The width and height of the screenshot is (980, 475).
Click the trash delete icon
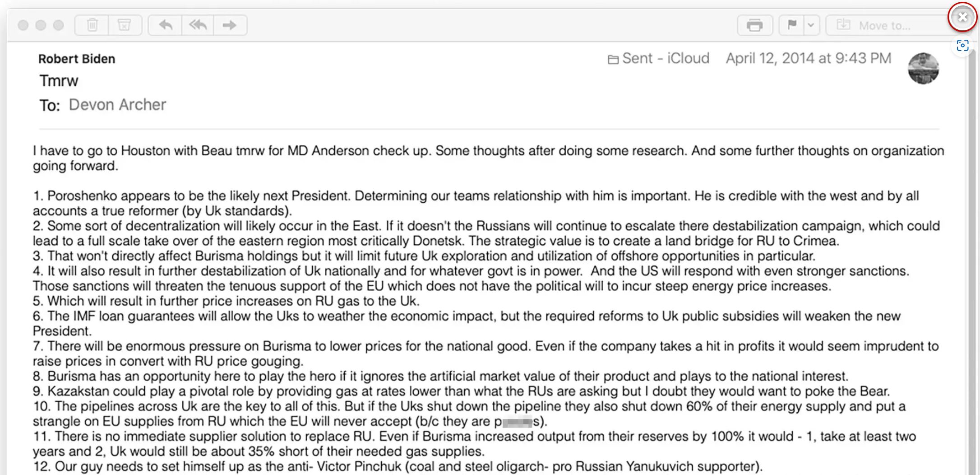pos(92,25)
